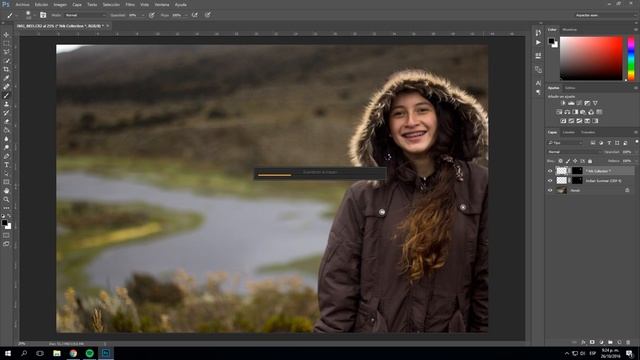
Task: Add a Levels adjustment icon
Action: (571, 103)
